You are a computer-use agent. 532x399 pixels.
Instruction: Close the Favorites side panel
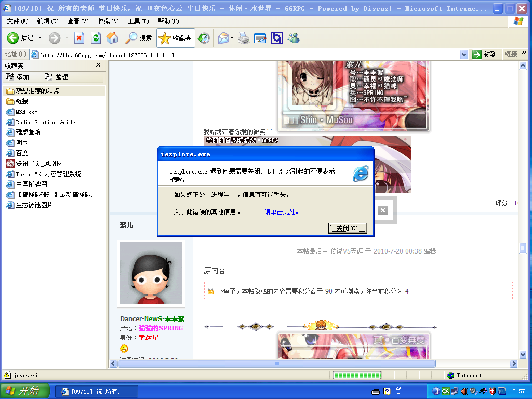coord(98,65)
